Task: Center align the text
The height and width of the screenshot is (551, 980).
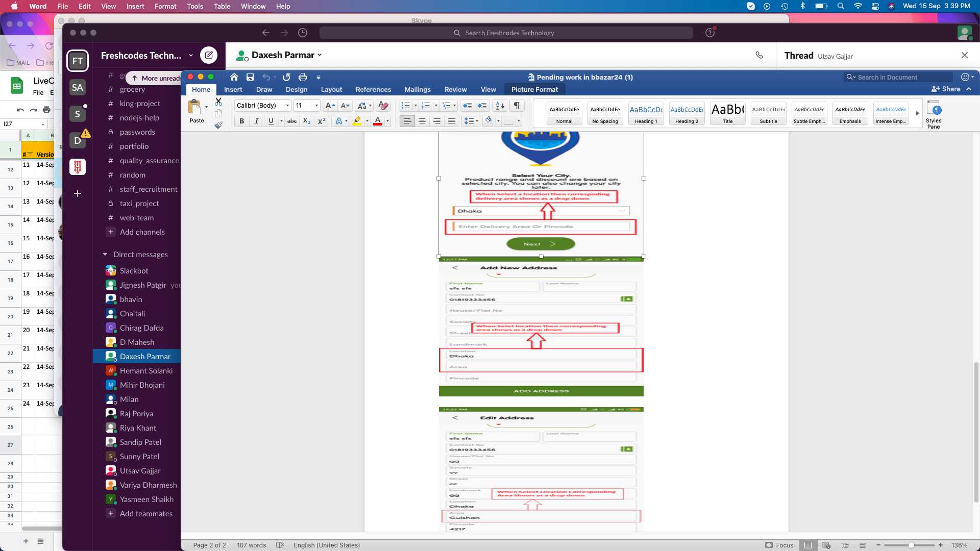Action: 422,121
